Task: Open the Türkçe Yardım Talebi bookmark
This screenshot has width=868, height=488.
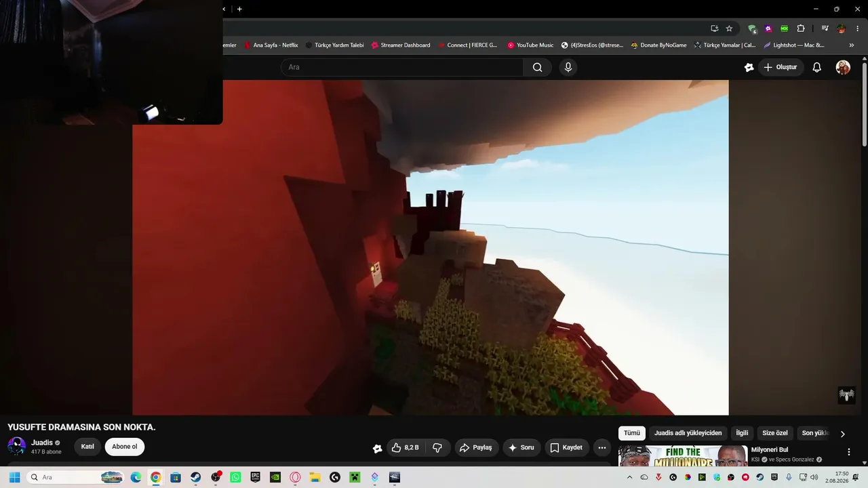Action: [x=334, y=45]
